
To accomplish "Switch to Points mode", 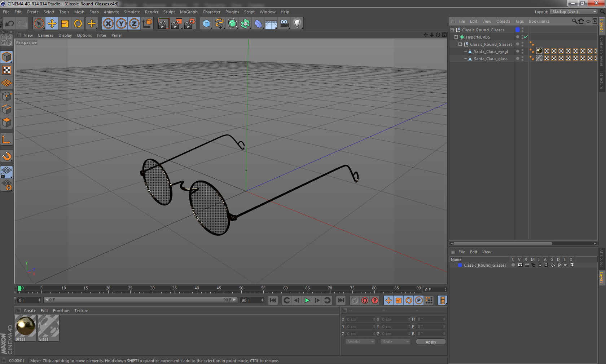I will coord(6,97).
